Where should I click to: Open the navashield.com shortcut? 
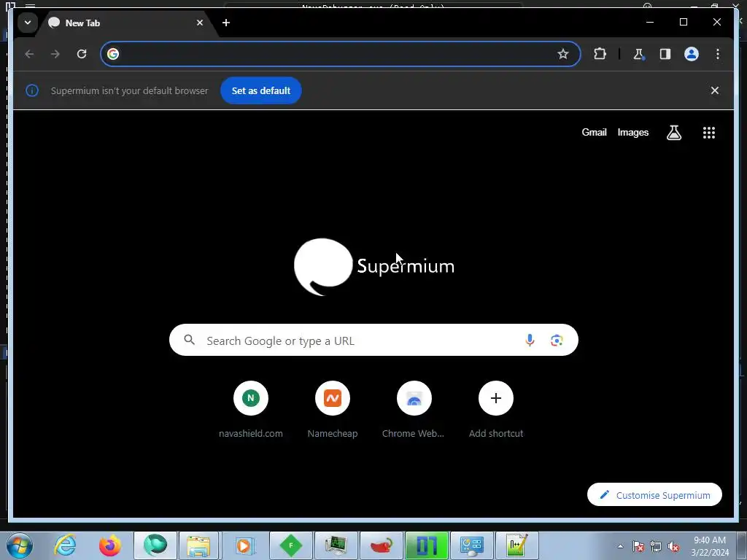click(251, 410)
